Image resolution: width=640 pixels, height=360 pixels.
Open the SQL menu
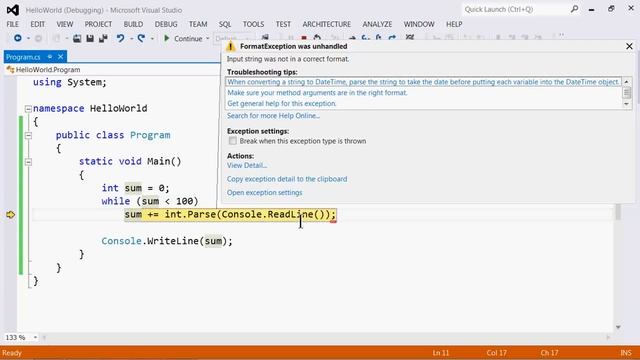[225, 24]
